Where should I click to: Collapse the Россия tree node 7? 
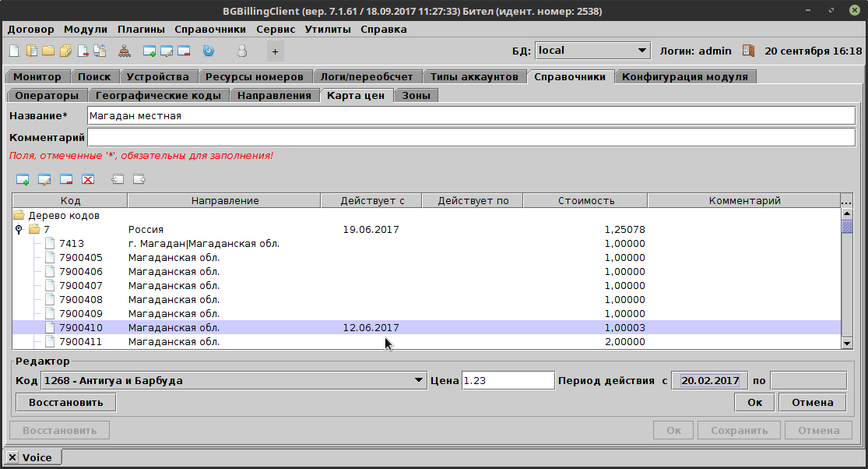[x=18, y=229]
